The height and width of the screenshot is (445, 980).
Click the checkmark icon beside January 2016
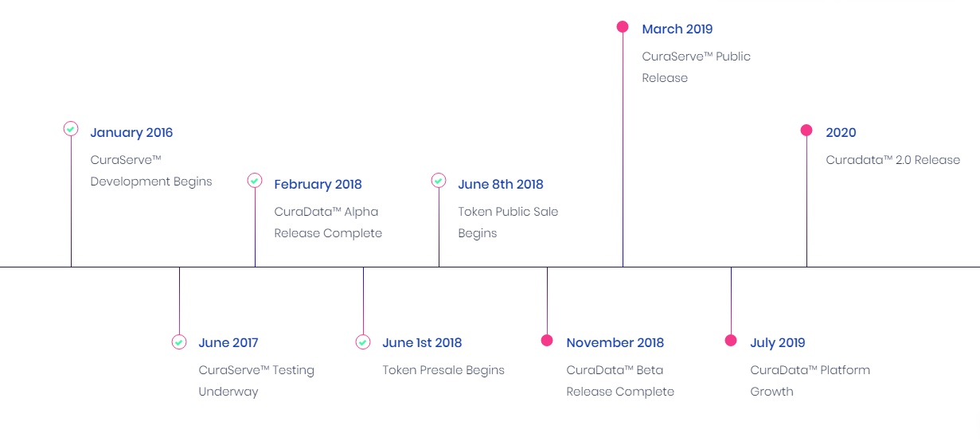[71, 129]
